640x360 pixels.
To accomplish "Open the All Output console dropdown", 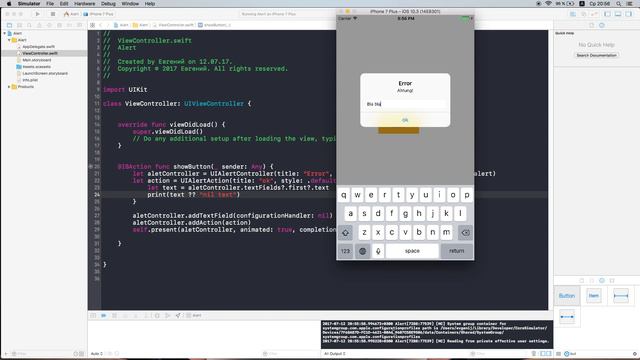I will coord(335,353).
